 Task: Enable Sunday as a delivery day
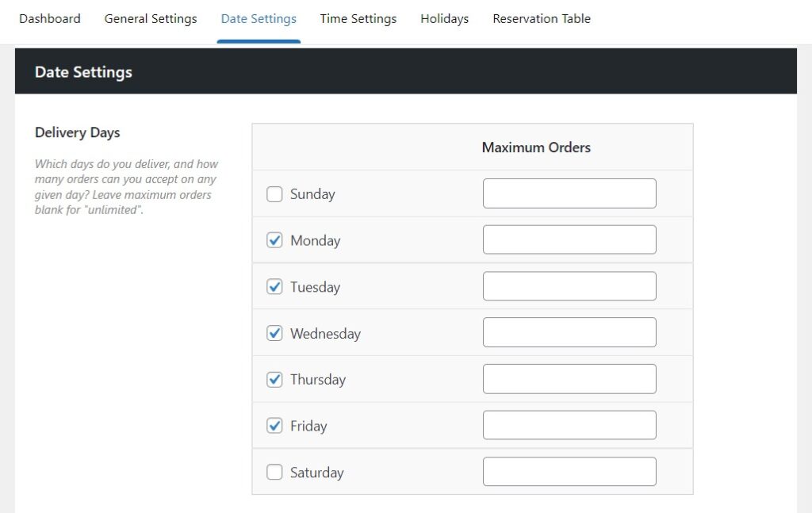274,193
